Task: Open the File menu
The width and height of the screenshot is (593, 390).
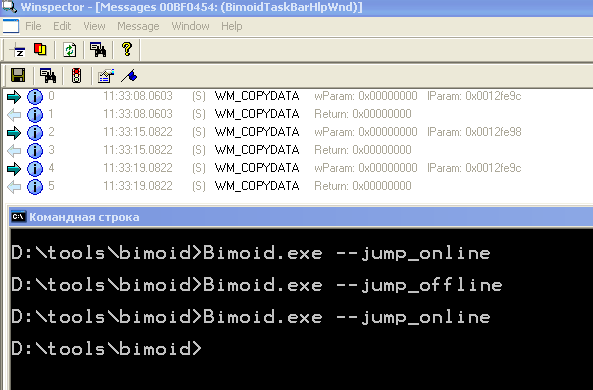Action: 33,26
